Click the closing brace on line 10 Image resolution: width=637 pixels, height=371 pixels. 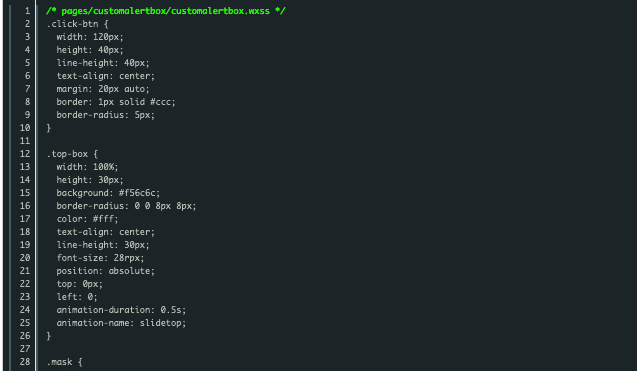[x=49, y=128]
